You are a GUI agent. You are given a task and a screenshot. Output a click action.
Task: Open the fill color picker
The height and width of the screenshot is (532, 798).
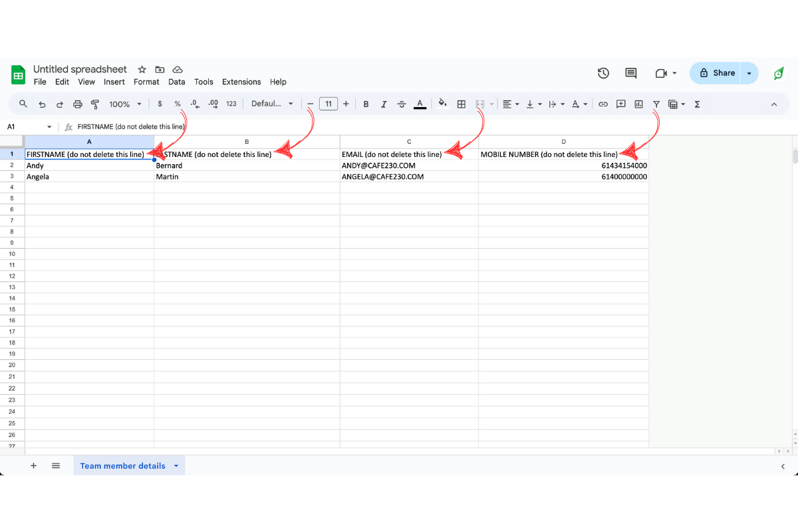pos(442,104)
